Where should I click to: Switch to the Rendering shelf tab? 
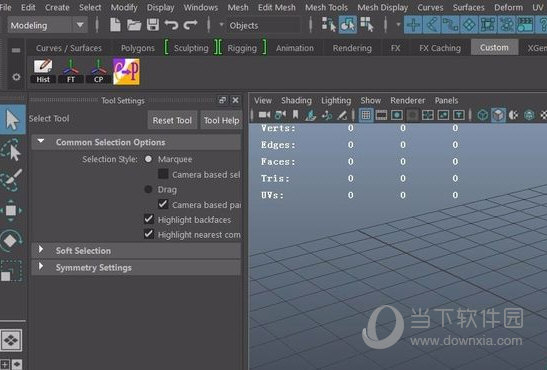click(352, 48)
